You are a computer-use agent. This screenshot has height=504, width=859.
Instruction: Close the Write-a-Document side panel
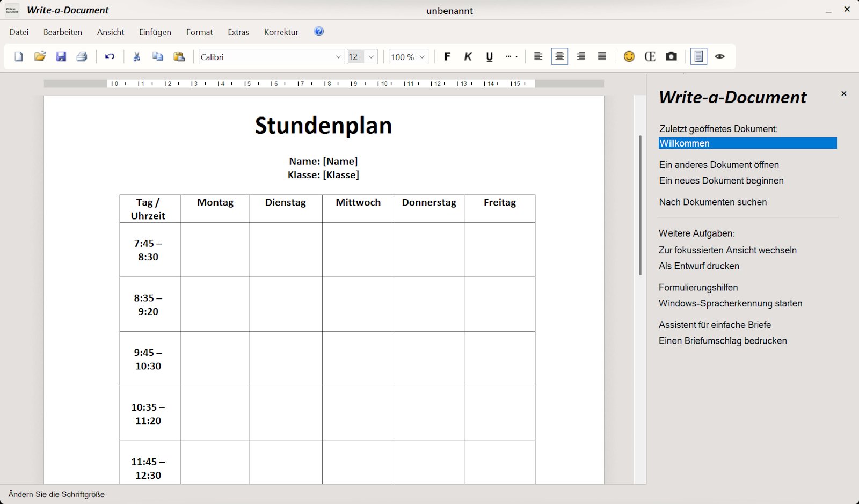pyautogui.click(x=843, y=93)
